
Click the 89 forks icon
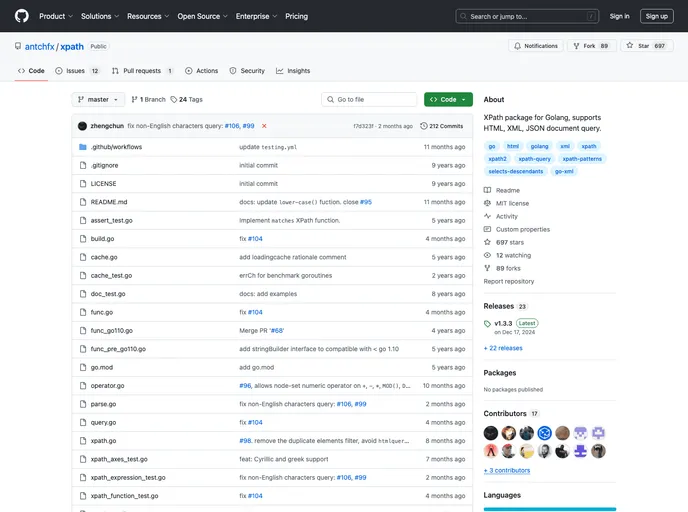pos(487,268)
